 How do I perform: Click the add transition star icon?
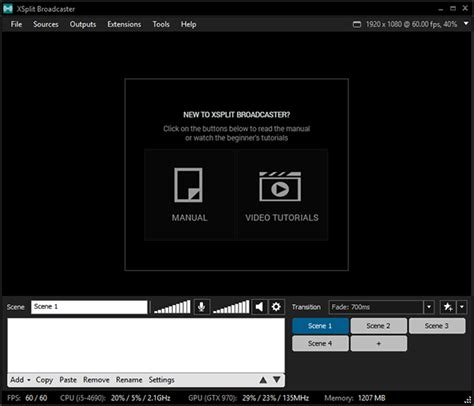pyautogui.click(x=448, y=307)
